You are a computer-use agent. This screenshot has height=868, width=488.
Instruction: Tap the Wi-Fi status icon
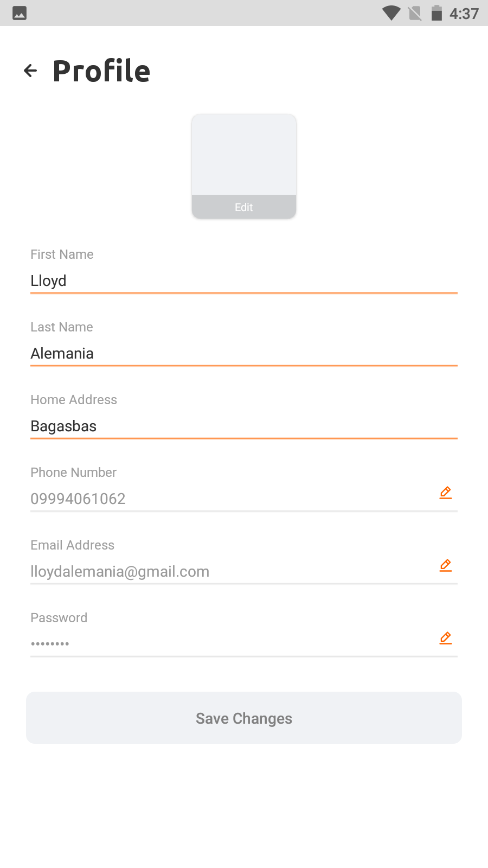[391, 13]
